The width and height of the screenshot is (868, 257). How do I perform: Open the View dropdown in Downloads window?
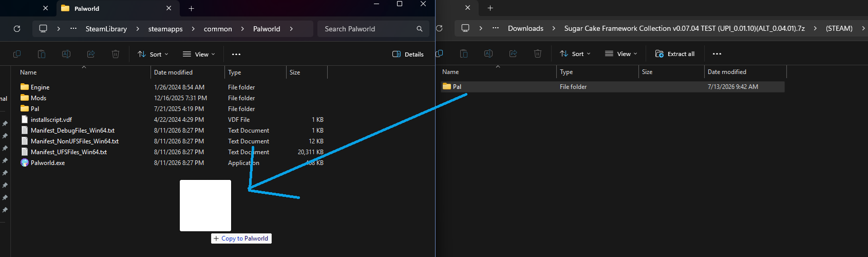621,53
